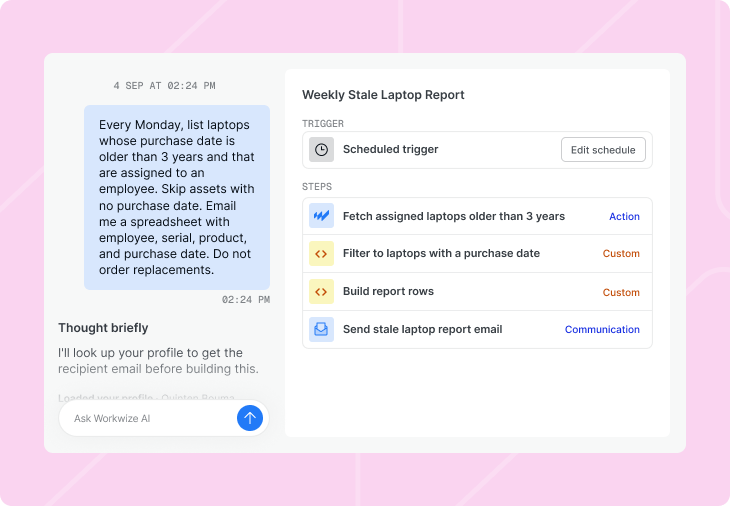Click the 'Thought briefly' heading
This screenshot has height=506, width=730.
click(103, 328)
